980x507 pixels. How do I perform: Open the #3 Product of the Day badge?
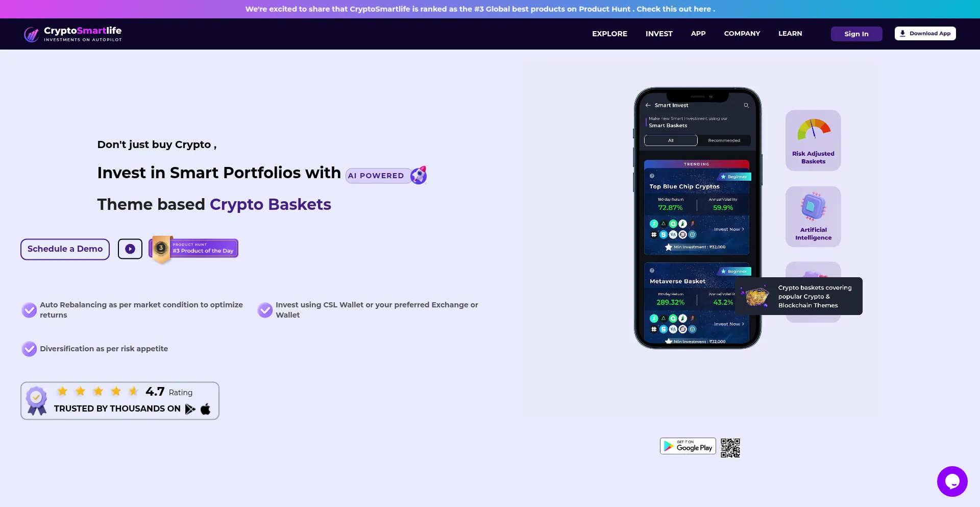point(194,249)
